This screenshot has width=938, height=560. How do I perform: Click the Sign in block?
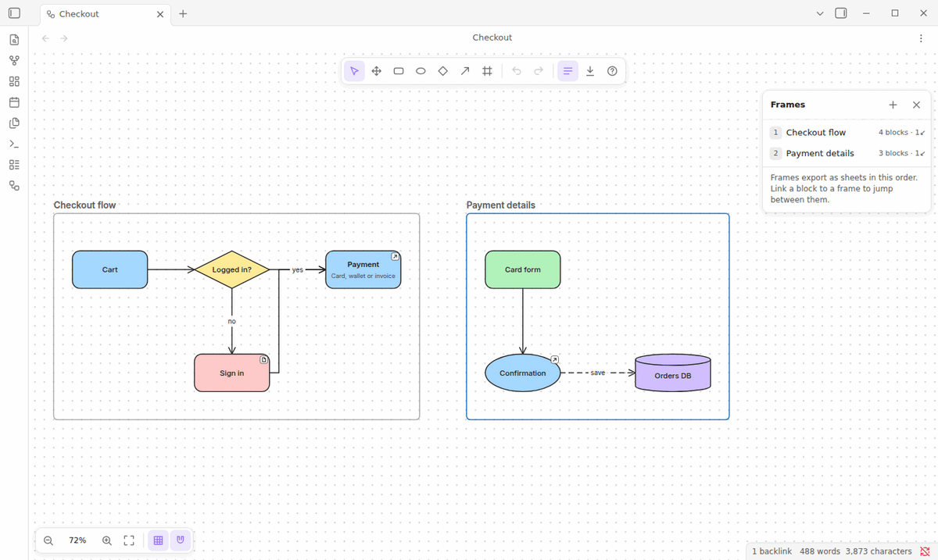[x=232, y=373]
